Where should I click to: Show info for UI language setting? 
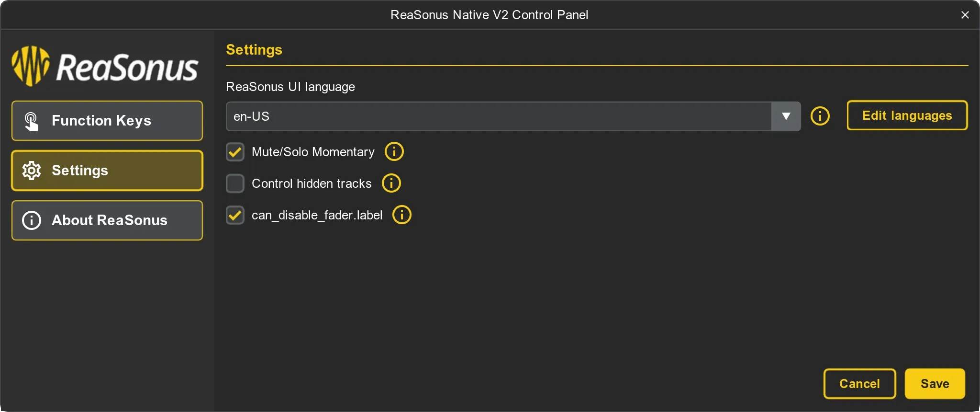point(820,116)
